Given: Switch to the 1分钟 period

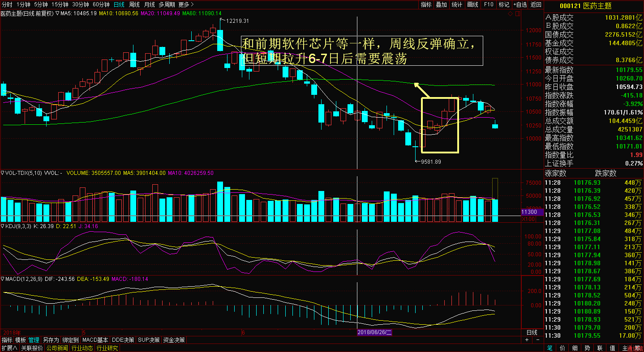Looking at the screenshot, I should click(x=23, y=4).
